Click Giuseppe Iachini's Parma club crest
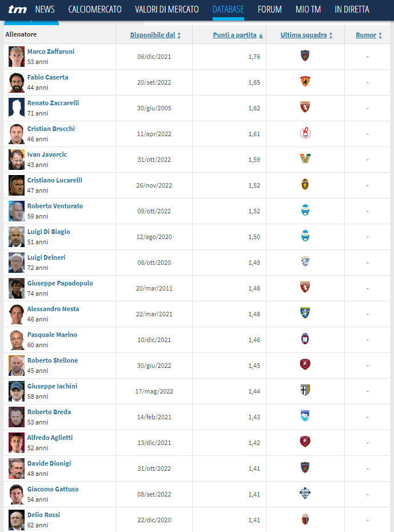Image resolution: width=394 pixels, height=532 pixels. (305, 390)
